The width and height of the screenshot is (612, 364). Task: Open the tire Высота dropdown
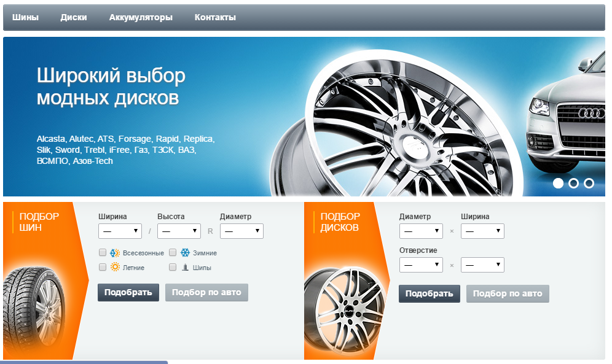coord(179,231)
